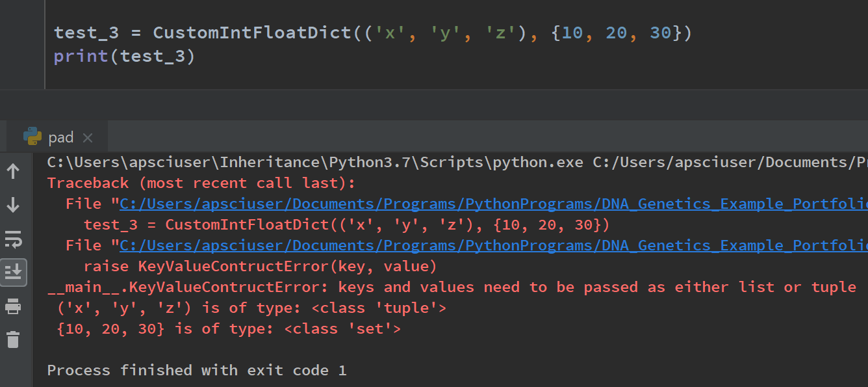Image resolution: width=868 pixels, height=387 pixels.
Task: Click the print(test_3) line in the editor
Action: [x=124, y=57]
